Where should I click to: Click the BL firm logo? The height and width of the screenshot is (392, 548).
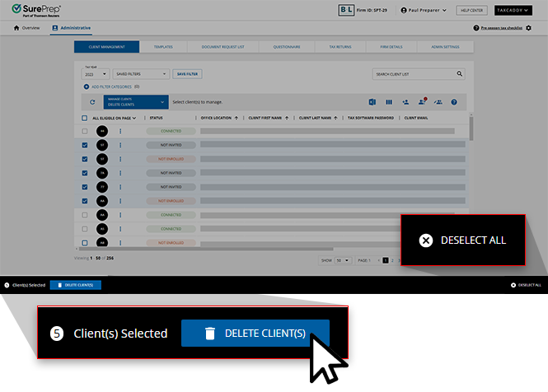(x=346, y=10)
